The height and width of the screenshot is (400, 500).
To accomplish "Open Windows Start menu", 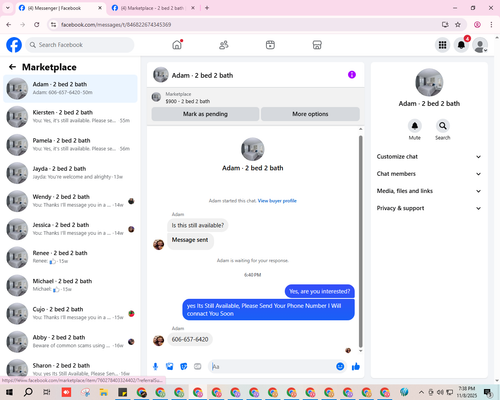I will point(9,392).
